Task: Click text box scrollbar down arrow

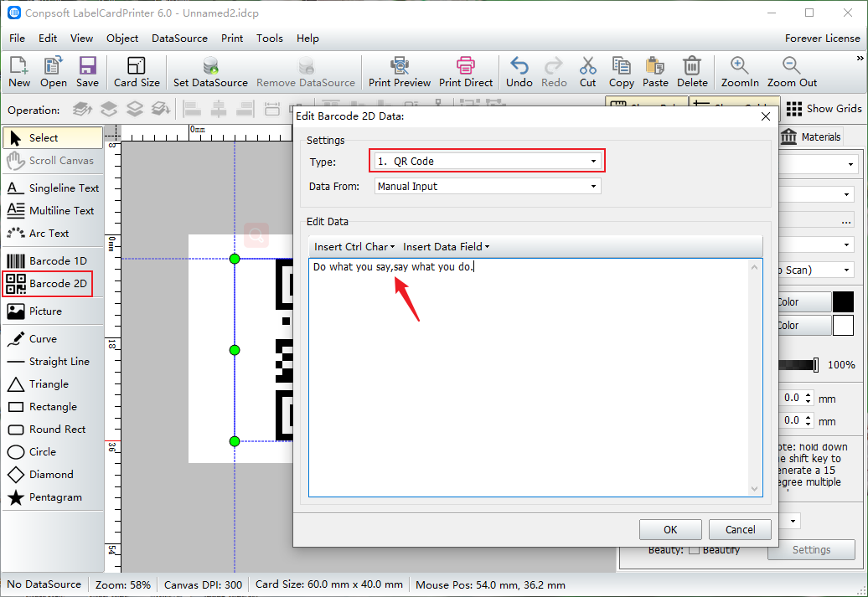Action: pyautogui.click(x=754, y=489)
